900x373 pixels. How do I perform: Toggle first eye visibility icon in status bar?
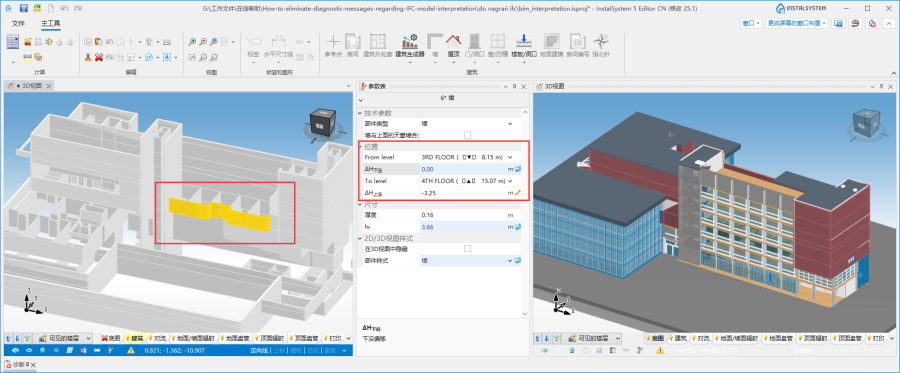tap(15, 350)
